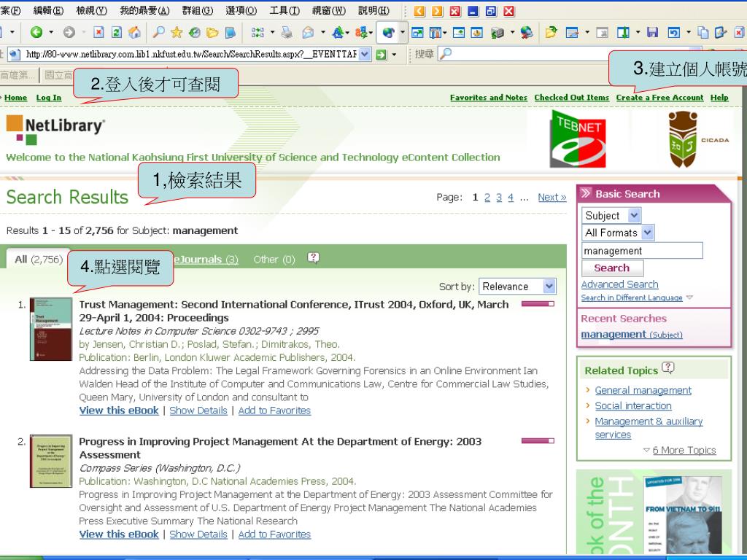747x560 pixels.
Task: Expand the address bar URL history dropdown
Action: coord(365,54)
